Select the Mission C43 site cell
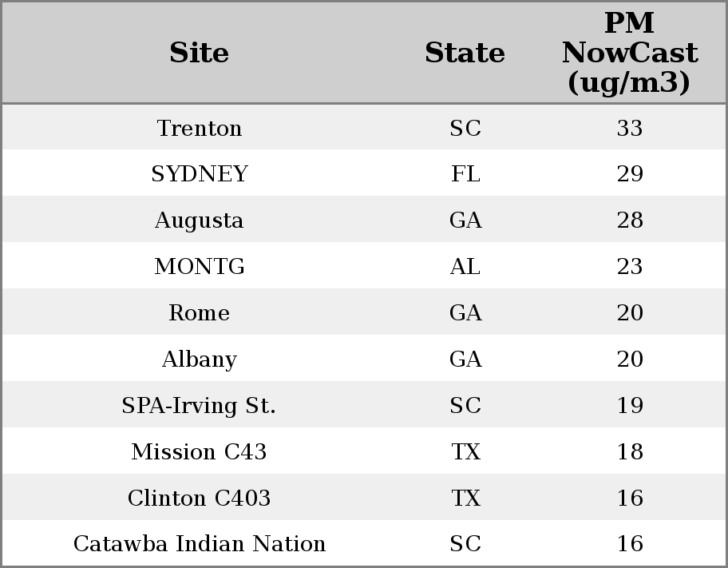Viewport: 728px width, 568px height. coord(200,452)
